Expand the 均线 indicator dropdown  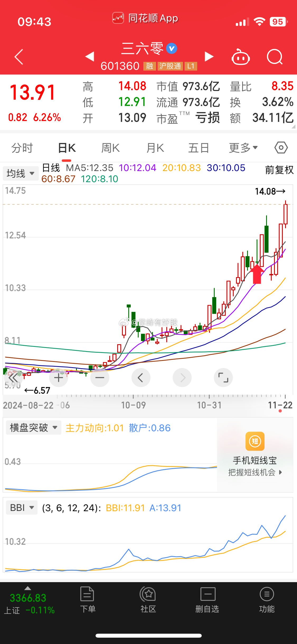[21, 173]
